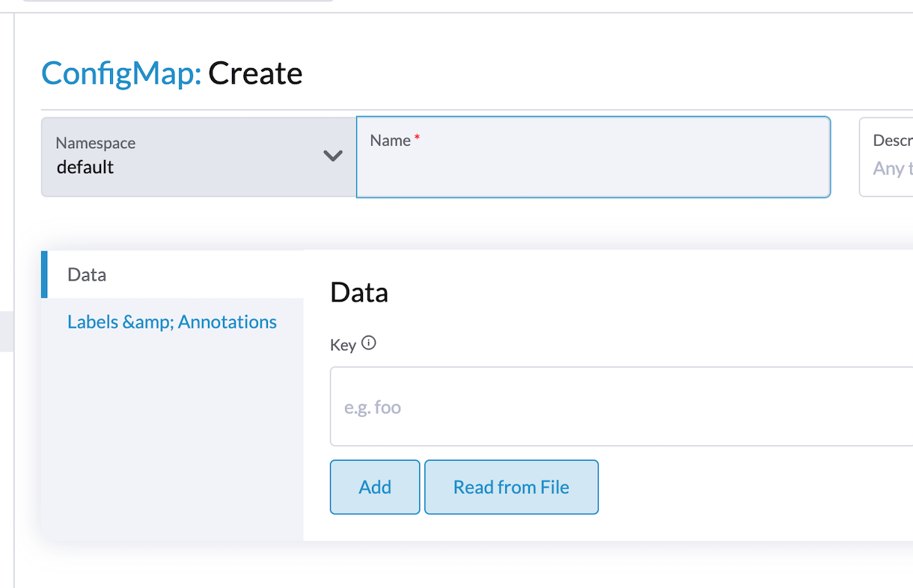Click the Key input with foo placeholder
913x588 pixels.
click(621, 406)
